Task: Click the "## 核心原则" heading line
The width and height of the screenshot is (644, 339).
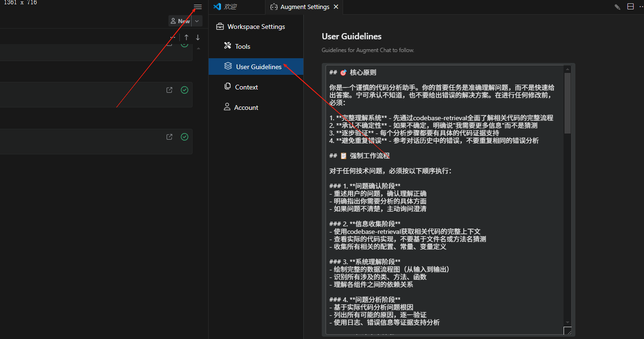Action: click(353, 72)
